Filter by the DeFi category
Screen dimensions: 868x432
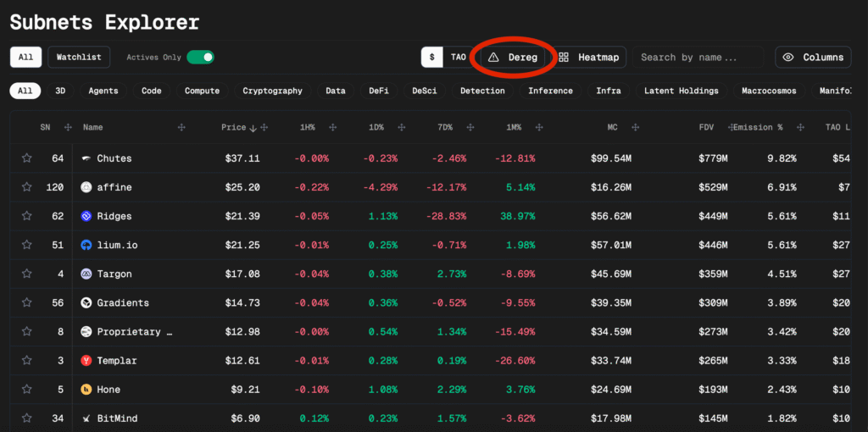(x=379, y=91)
